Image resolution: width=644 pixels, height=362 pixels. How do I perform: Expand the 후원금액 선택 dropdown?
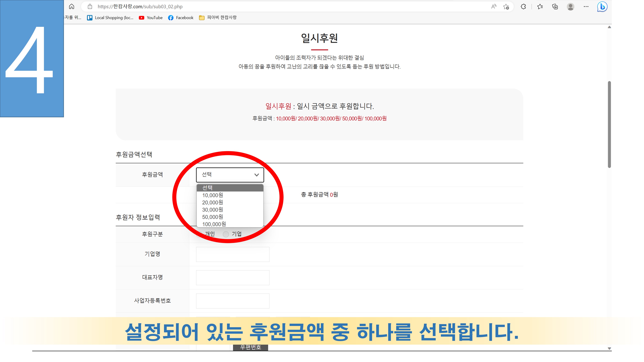click(230, 175)
